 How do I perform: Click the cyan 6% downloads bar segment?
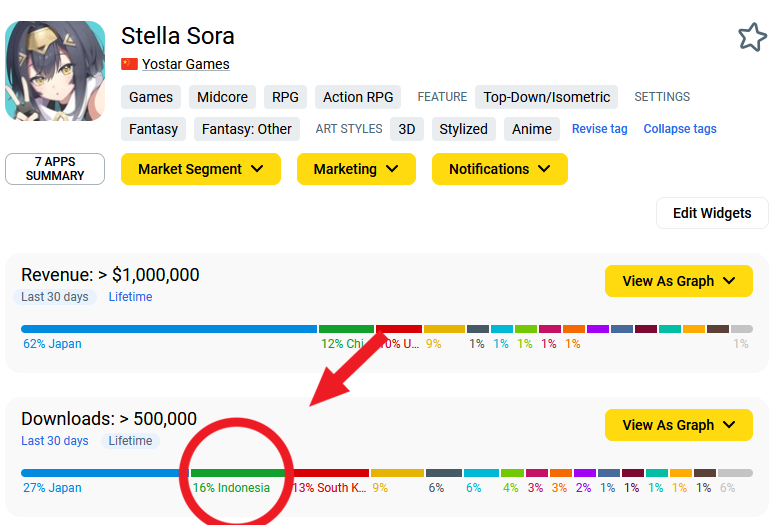click(x=481, y=473)
